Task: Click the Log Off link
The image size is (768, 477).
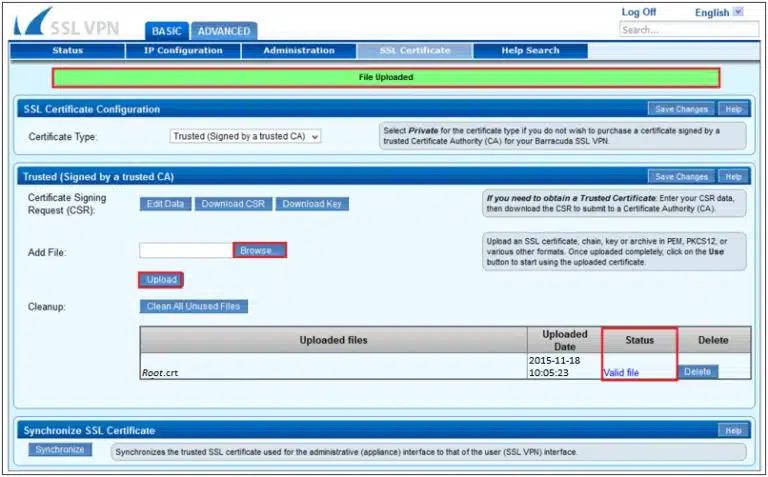Action: pyautogui.click(x=639, y=12)
